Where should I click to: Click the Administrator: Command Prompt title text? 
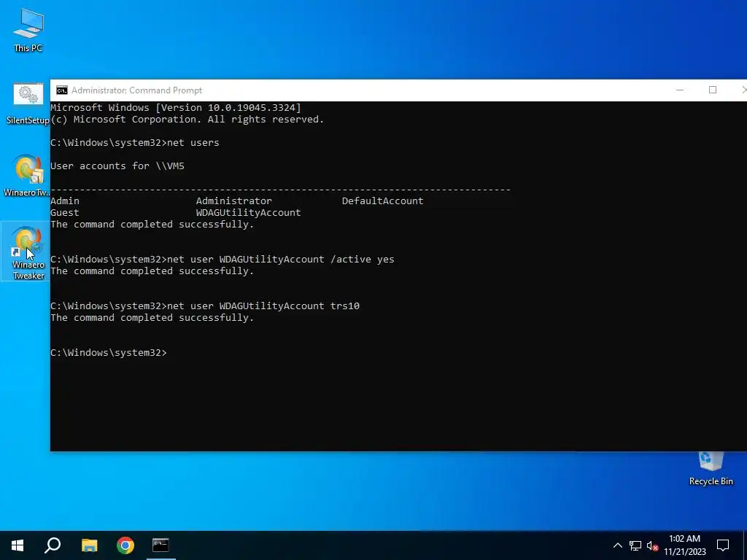136,90
